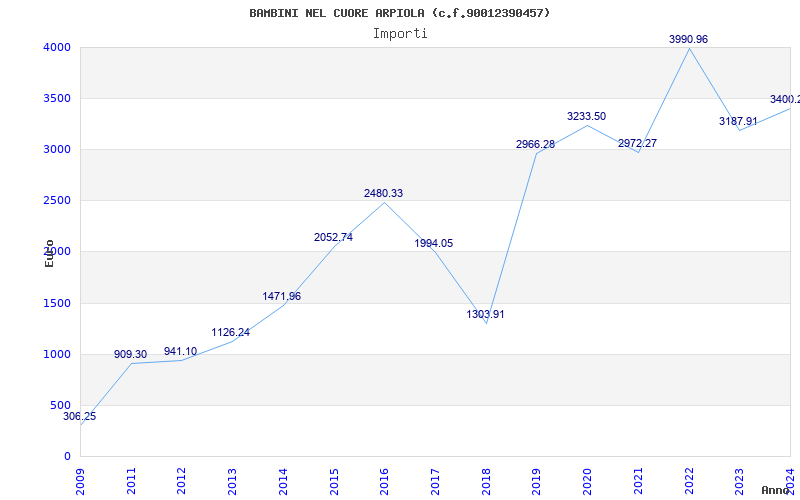Screen dimensions: 800x500
Task: Click the 2966.28 value label
Action: click(535, 144)
